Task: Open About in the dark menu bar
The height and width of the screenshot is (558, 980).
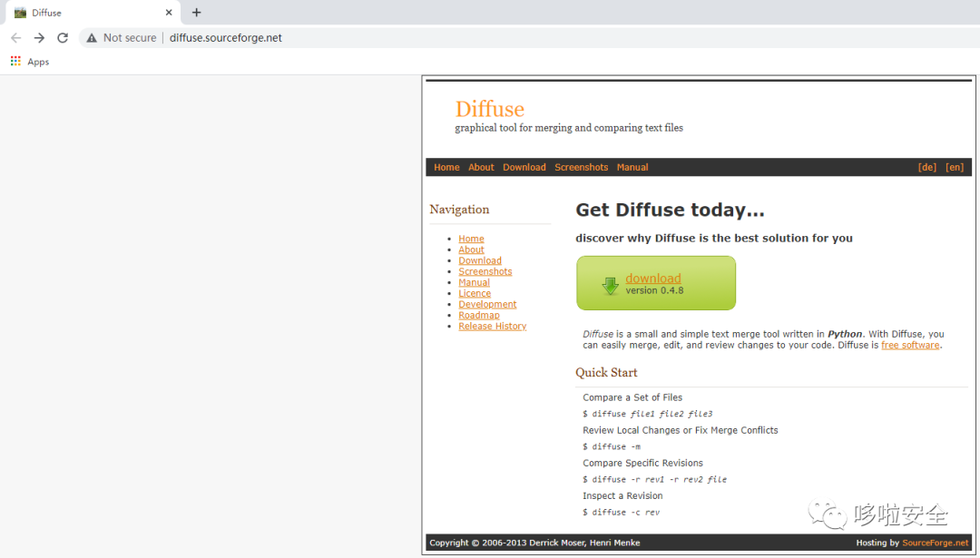Action: tap(481, 168)
